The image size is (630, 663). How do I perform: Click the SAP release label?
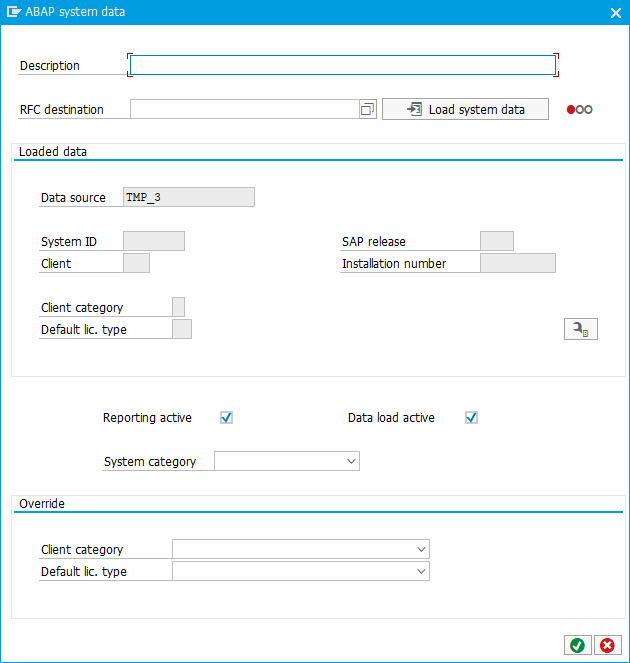coord(374,241)
